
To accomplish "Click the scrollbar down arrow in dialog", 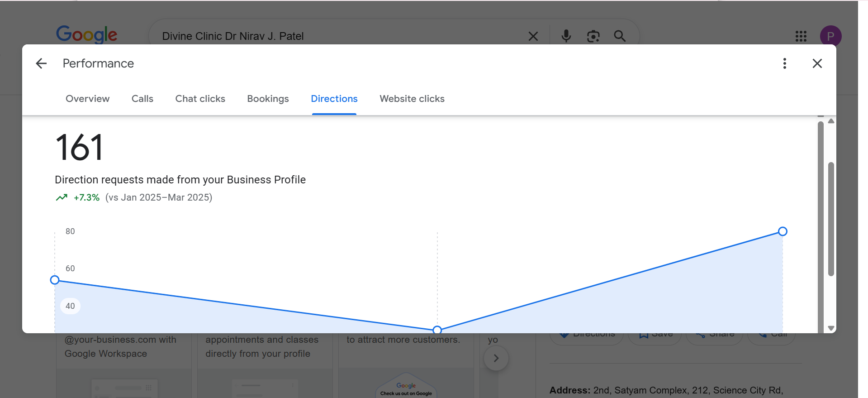I will 831,328.
